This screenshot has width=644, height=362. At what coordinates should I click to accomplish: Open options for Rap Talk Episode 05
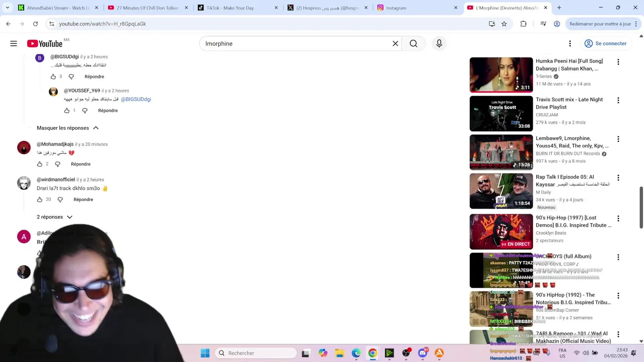click(x=618, y=177)
